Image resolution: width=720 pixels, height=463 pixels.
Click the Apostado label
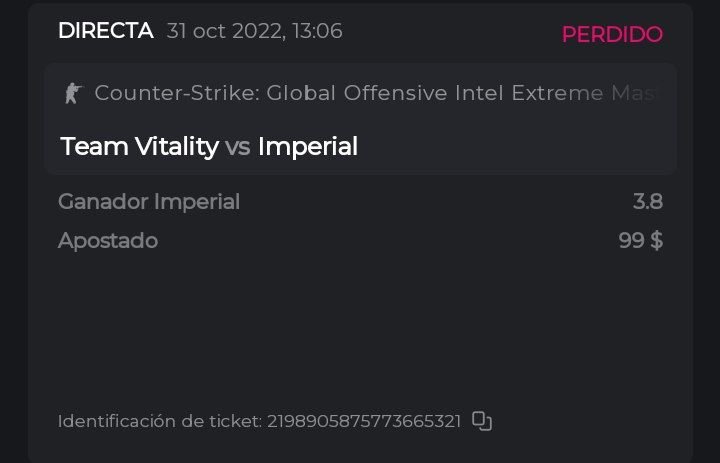tap(107, 241)
